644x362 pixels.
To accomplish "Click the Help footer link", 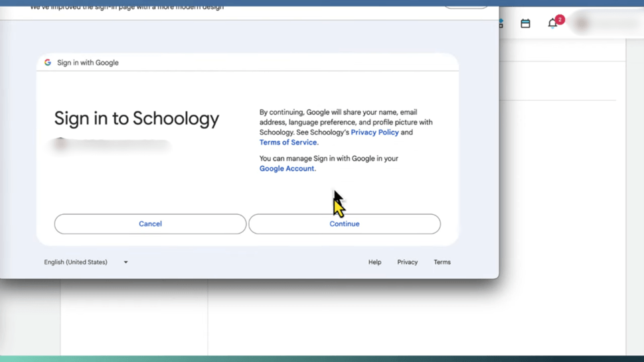I will point(374,262).
